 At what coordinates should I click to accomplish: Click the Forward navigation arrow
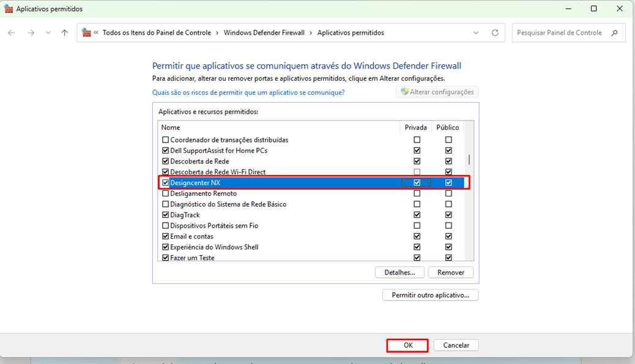coord(31,33)
